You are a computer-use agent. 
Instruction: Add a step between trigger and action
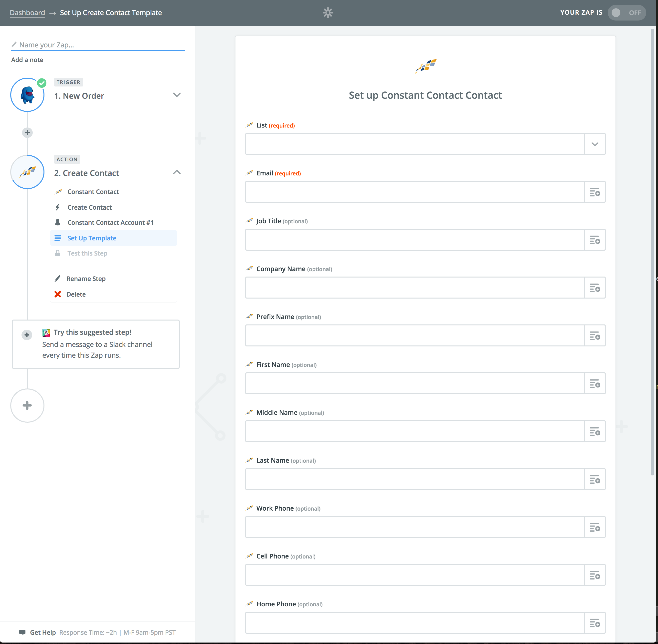(x=27, y=133)
